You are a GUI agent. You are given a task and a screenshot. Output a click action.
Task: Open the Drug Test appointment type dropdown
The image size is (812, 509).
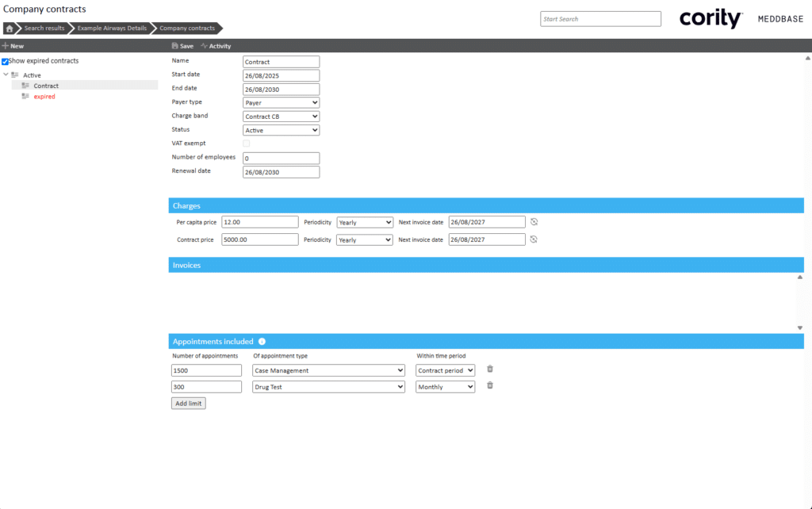pyautogui.click(x=329, y=387)
